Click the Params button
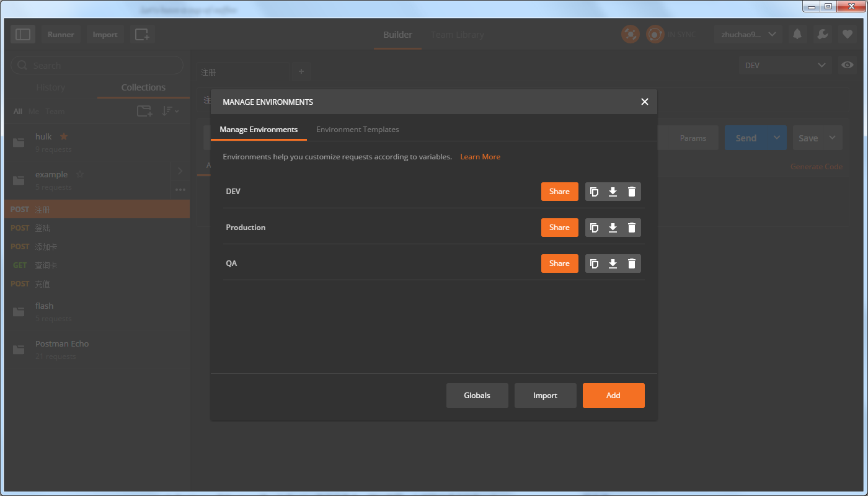 coord(693,138)
